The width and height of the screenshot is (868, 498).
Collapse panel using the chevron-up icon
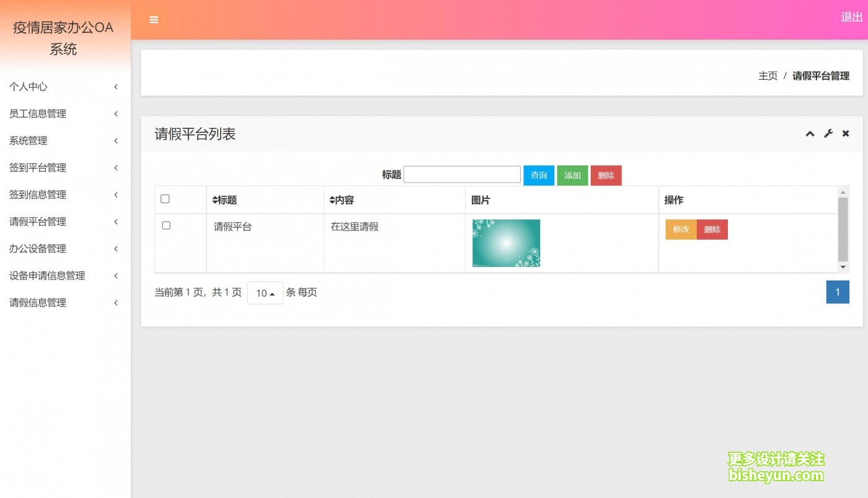(810, 134)
